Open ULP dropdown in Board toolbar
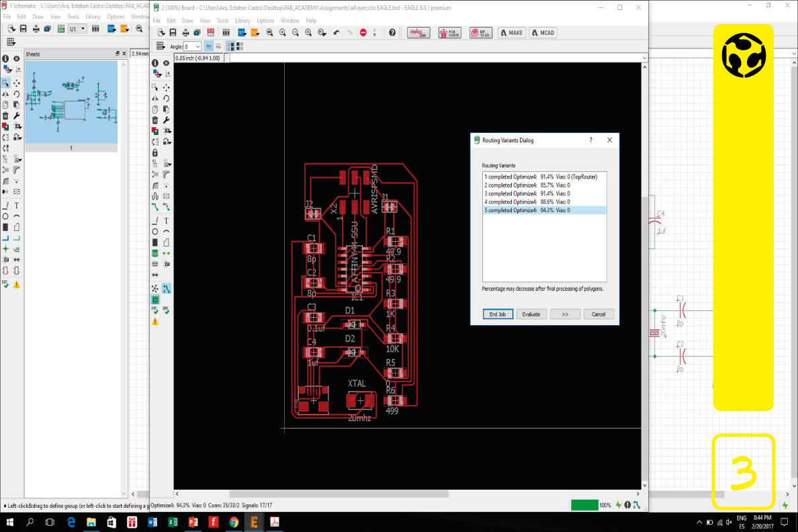The image size is (798, 532). [x=255, y=33]
